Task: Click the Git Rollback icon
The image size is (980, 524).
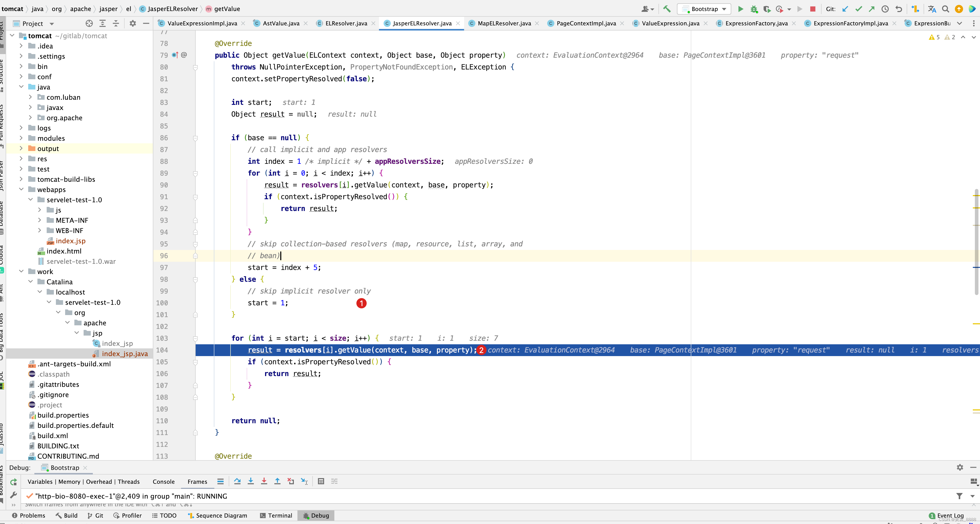Action: click(898, 9)
